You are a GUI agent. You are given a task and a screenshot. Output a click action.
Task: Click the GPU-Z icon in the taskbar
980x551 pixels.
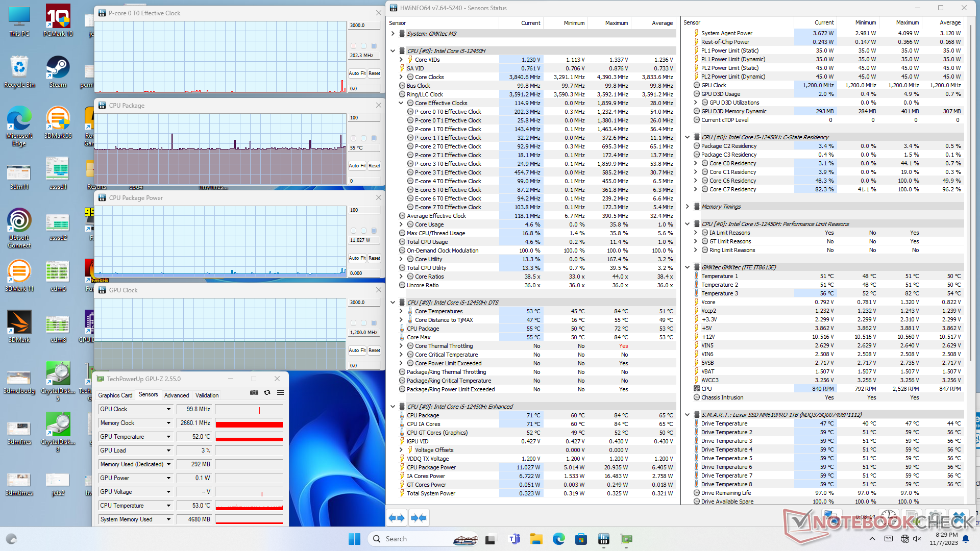tap(626, 539)
